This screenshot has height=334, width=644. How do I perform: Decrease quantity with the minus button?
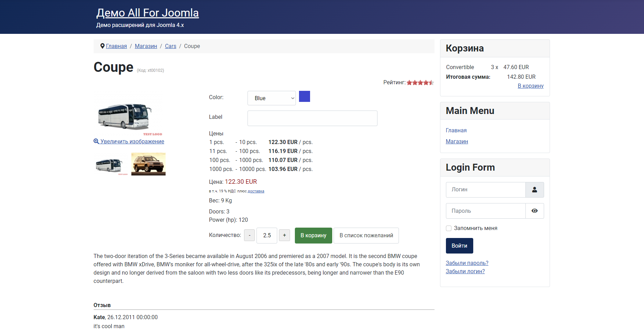[249, 235]
